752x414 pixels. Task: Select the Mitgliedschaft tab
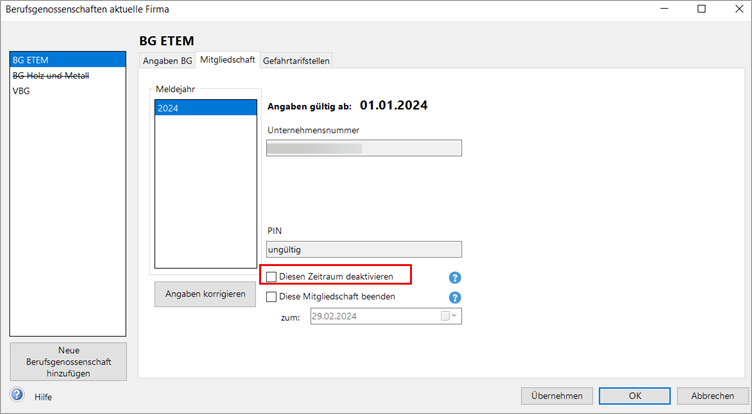[227, 60]
